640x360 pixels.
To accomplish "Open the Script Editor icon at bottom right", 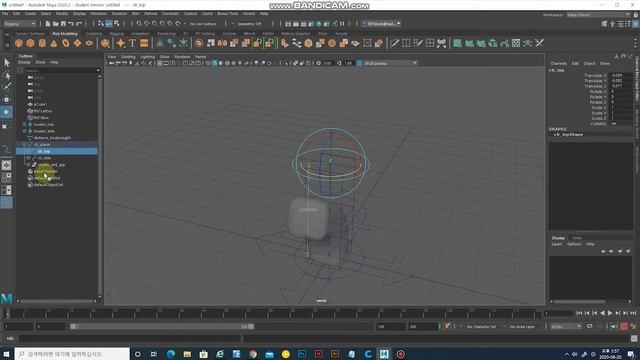I will pyautogui.click(x=633, y=338).
